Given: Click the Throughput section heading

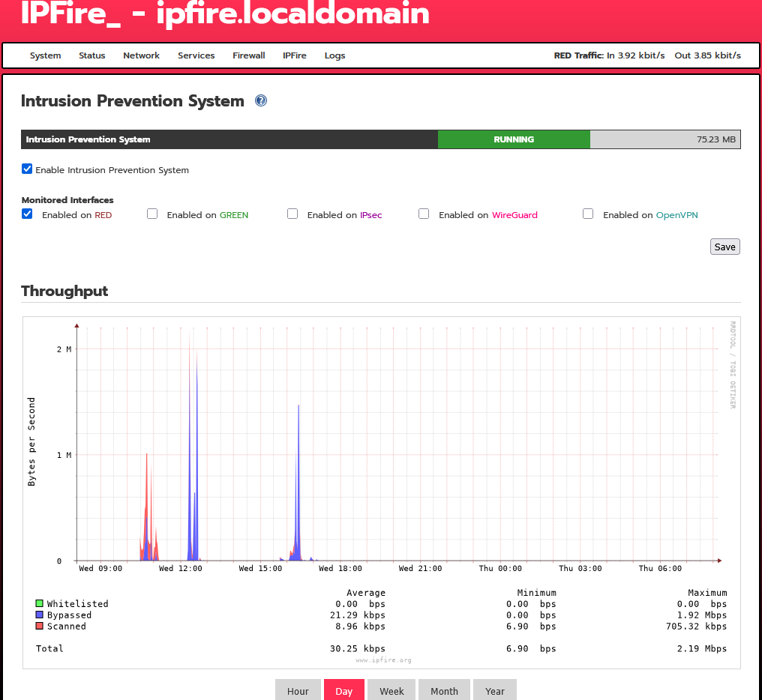Looking at the screenshot, I should (64, 291).
